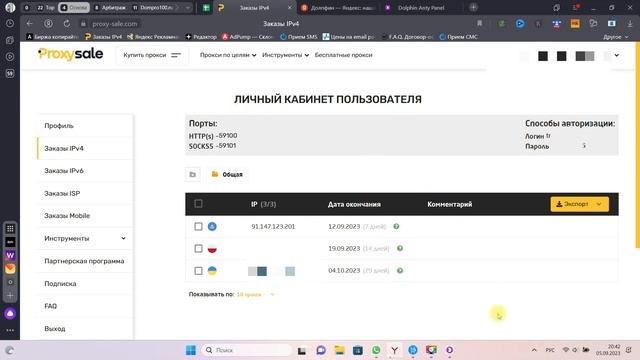Click country flag icon in 91.147.123.201 row
Screen dimensions: 640x360
212,226
